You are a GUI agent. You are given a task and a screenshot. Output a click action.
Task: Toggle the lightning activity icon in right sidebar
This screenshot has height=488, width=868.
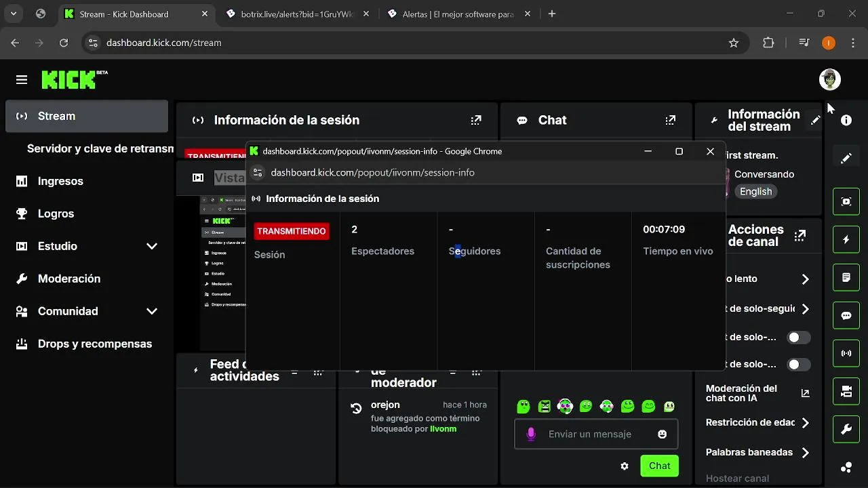(x=846, y=239)
